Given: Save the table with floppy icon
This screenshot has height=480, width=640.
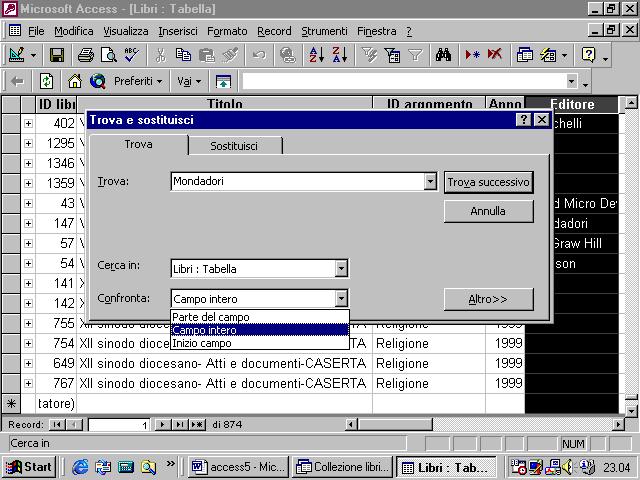Looking at the screenshot, I should coord(56,55).
